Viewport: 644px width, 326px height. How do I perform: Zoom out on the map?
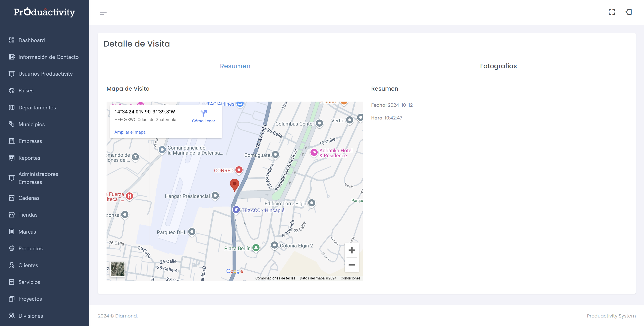point(352,265)
